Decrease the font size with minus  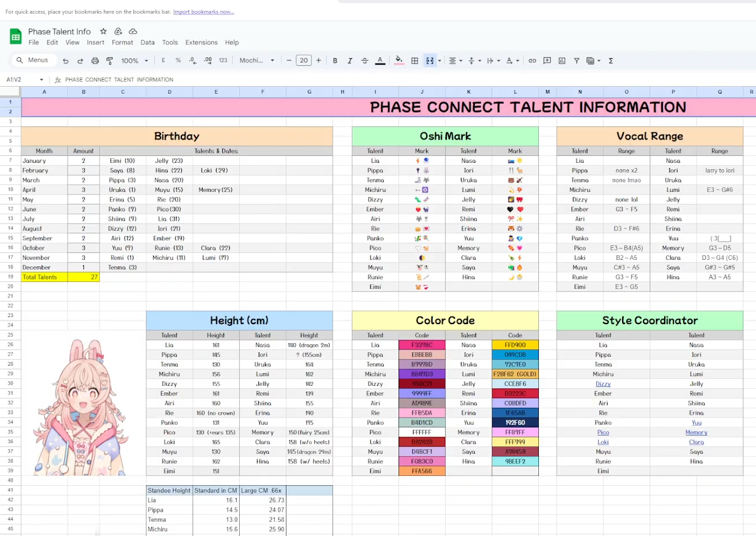click(289, 61)
